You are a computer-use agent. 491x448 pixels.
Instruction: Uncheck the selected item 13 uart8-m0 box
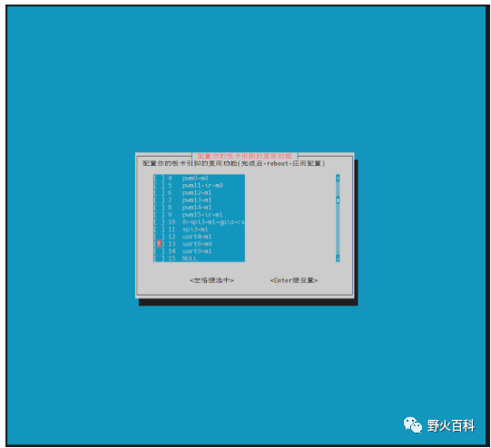point(159,244)
